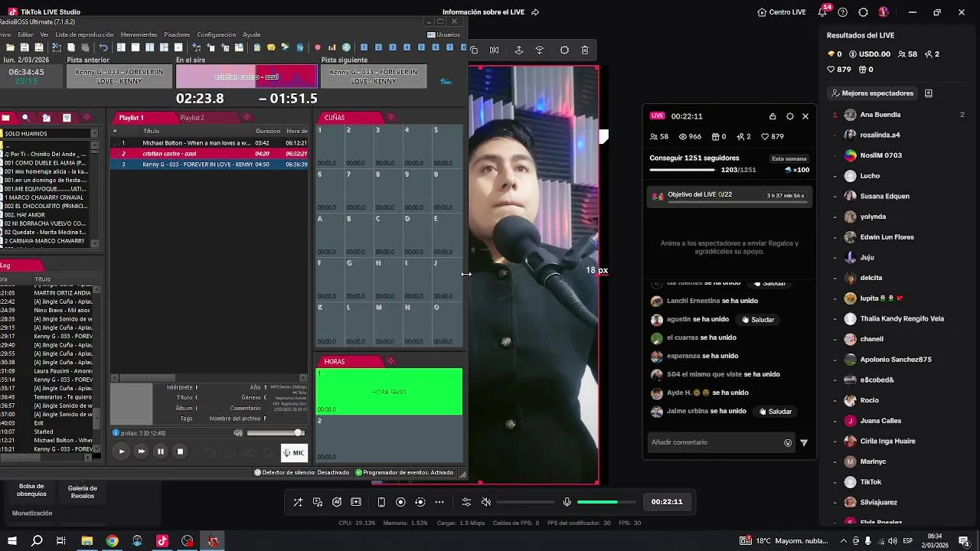Open Información sobre el LIVE share icon
Screen dimensions: 980x551
(535, 12)
